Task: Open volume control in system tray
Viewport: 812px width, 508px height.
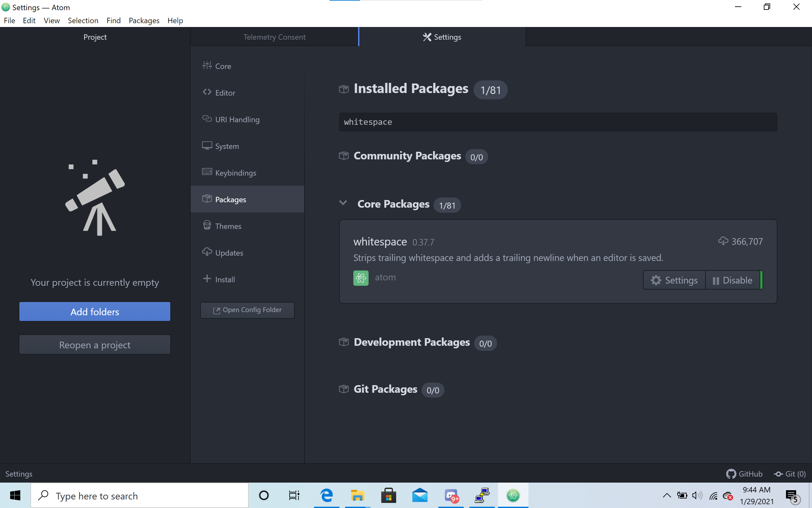Action: [x=697, y=496]
